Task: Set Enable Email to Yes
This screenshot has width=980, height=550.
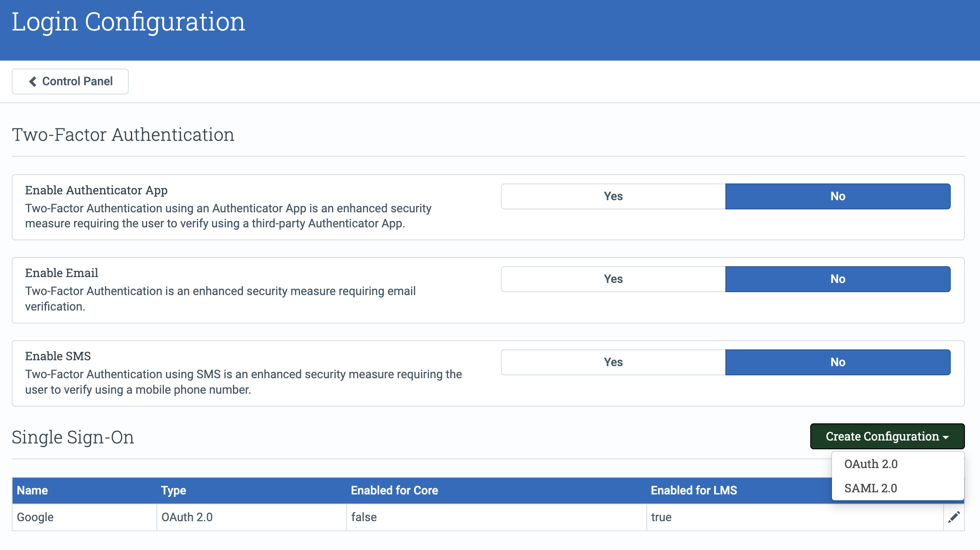Action: 613,279
